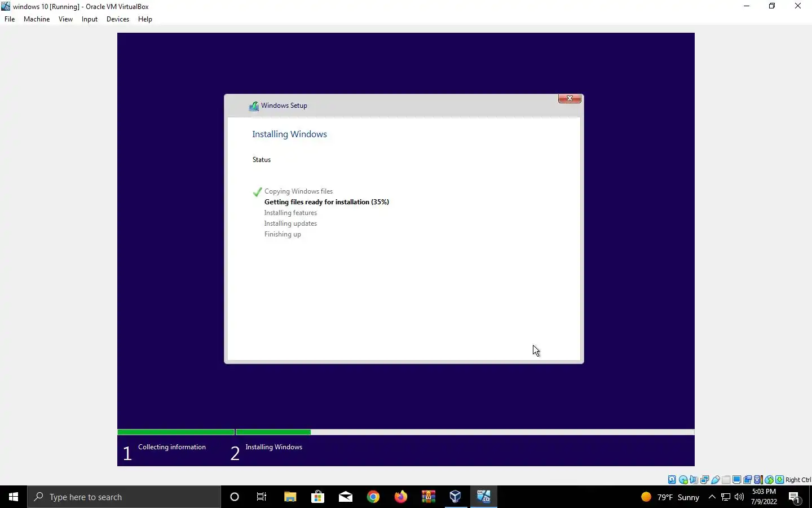This screenshot has width=812, height=508.
Task: Close the Windows Setup dialog
Action: (570, 98)
